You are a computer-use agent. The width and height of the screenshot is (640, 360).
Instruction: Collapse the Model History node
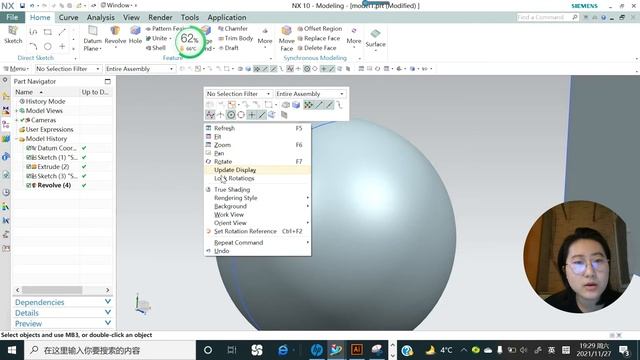[17, 139]
